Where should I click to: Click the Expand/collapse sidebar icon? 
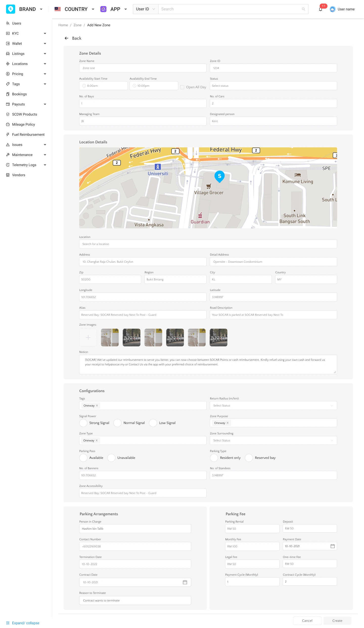click(x=8, y=623)
